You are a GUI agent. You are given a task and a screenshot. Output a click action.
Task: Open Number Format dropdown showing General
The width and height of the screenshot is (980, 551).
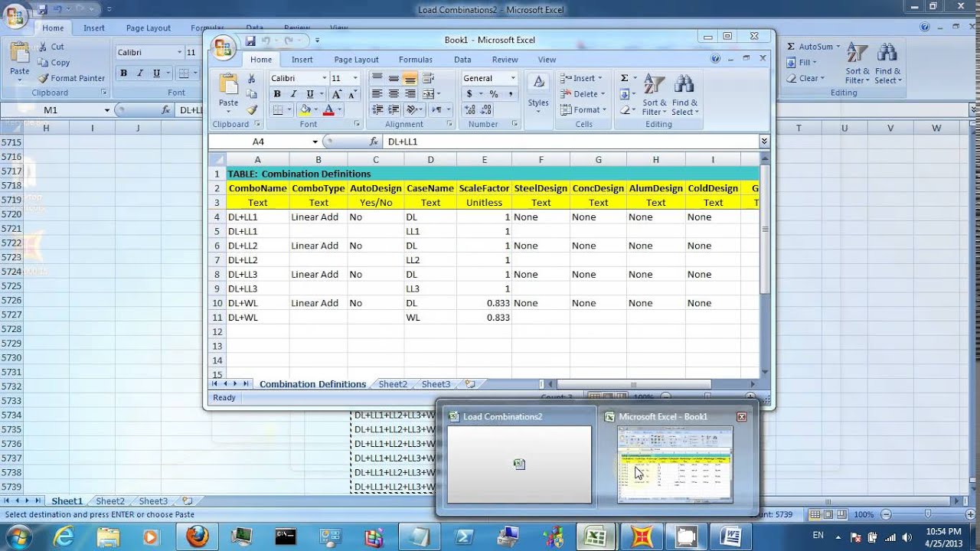[x=513, y=78]
